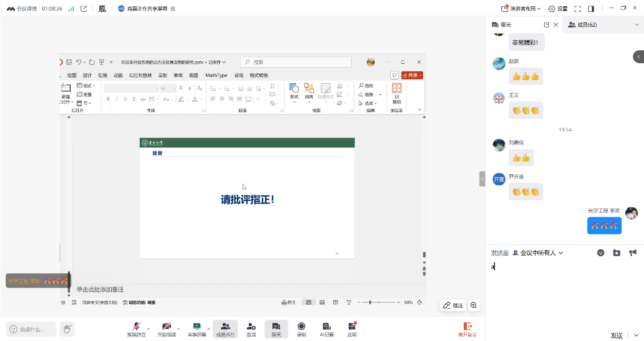Open the apps (应用) panel
Viewport: 644px width, 341px height.
(352, 329)
